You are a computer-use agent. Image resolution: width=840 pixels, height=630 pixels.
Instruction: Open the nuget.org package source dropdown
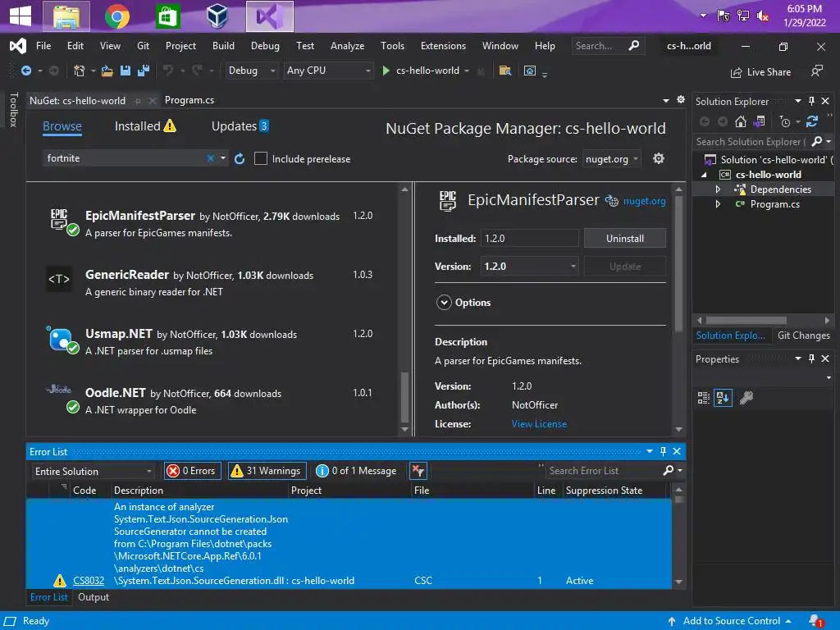612,159
